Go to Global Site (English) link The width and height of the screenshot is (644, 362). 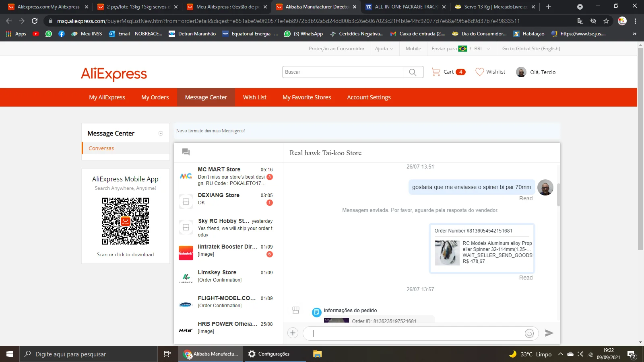[531, 49]
